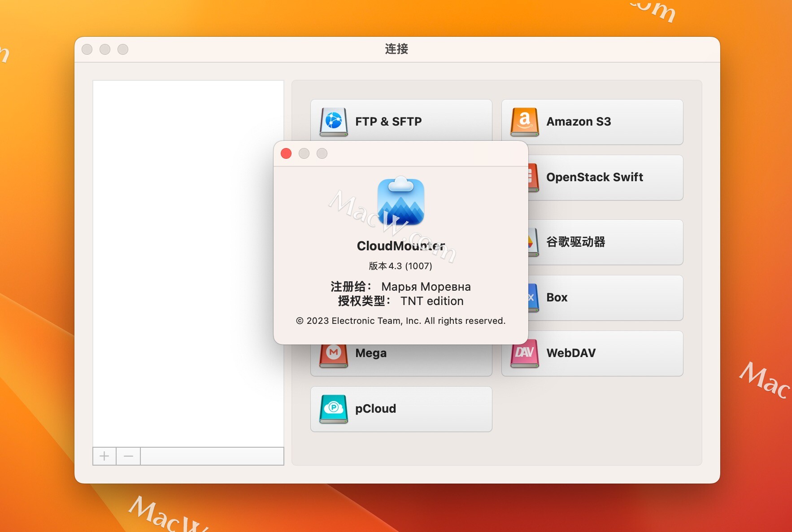Click the add connection plus button
Viewport: 792px width, 532px height.
104,456
